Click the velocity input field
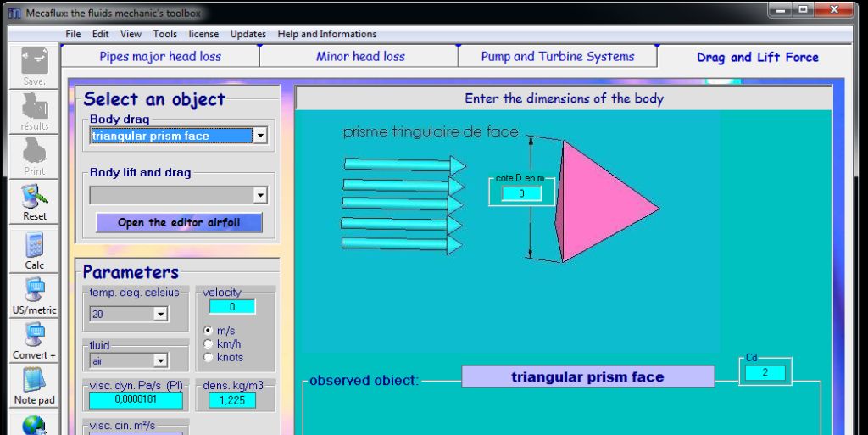Image resolution: width=868 pixels, height=435 pixels. tap(231, 307)
